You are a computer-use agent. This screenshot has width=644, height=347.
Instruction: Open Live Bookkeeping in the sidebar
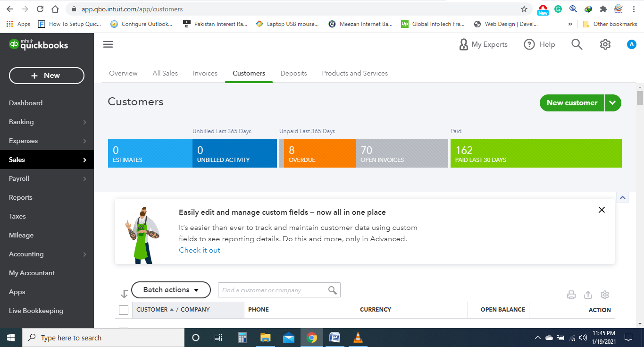click(x=36, y=311)
